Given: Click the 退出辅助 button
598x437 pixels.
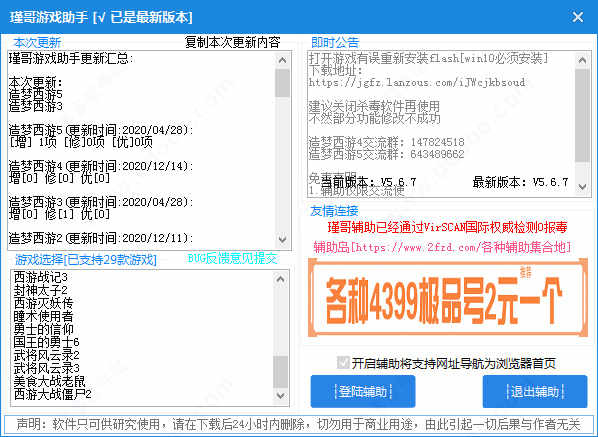Looking at the screenshot, I should tap(535, 392).
